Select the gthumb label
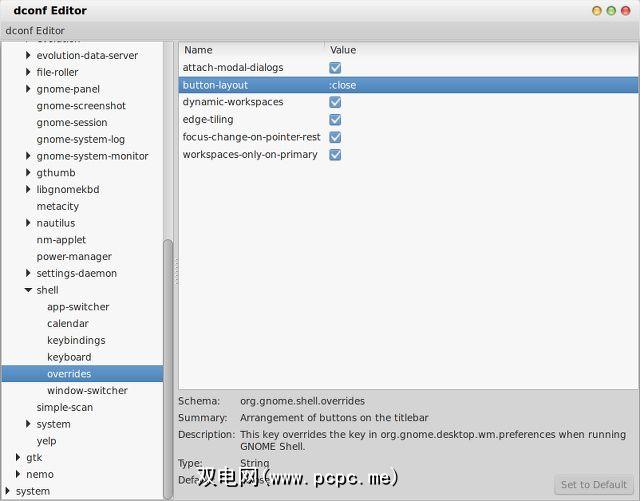The width and height of the screenshot is (640, 501). pos(56,173)
